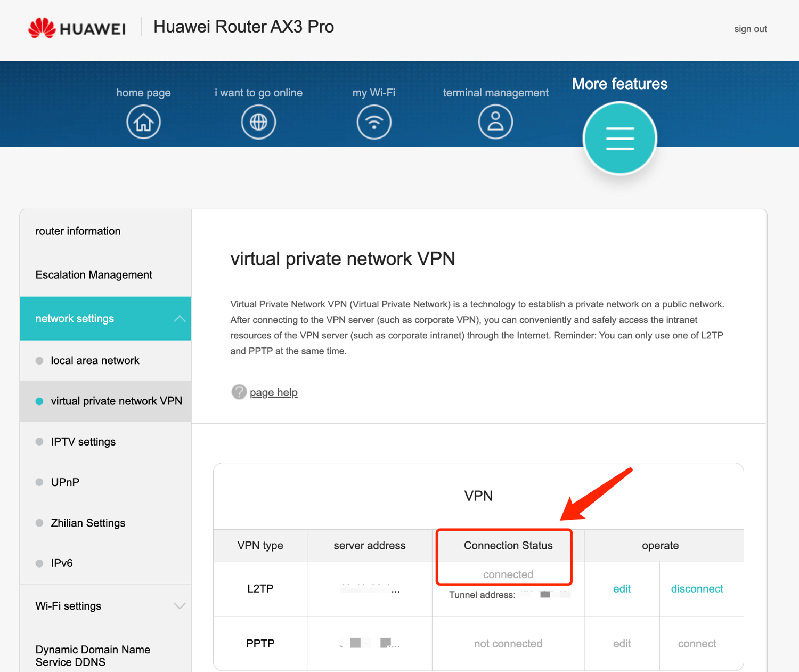Edit the L2TP VPN entry

(x=622, y=589)
